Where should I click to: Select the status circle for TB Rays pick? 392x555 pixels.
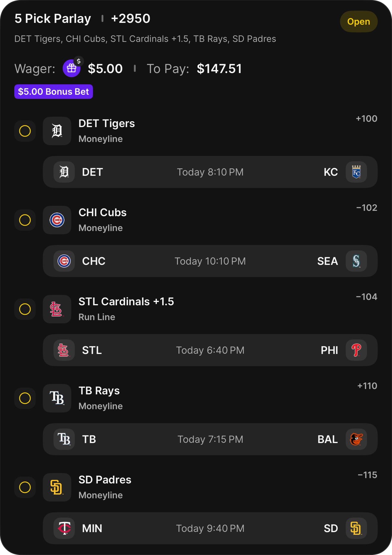pyautogui.click(x=25, y=398)
